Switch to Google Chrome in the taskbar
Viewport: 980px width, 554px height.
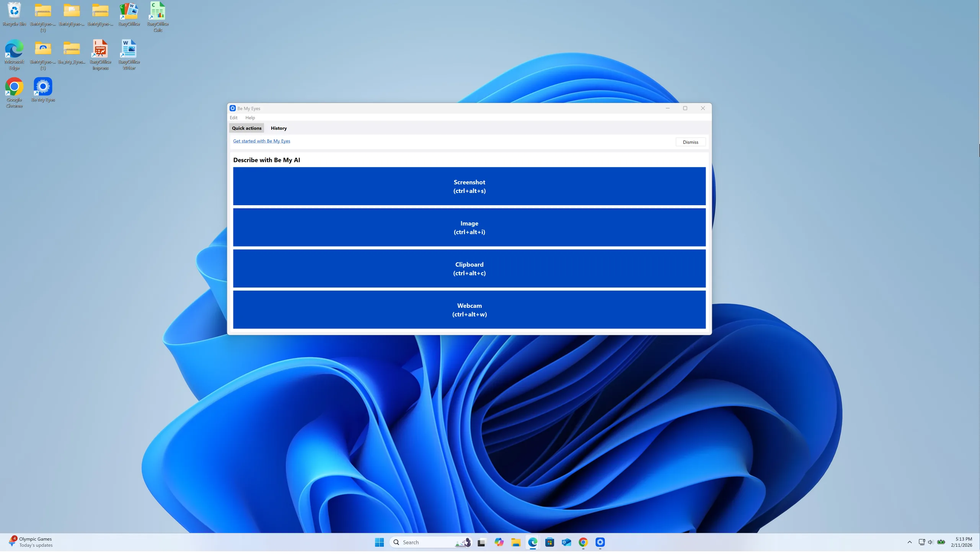pyautogui.click(x=583, y=542)
